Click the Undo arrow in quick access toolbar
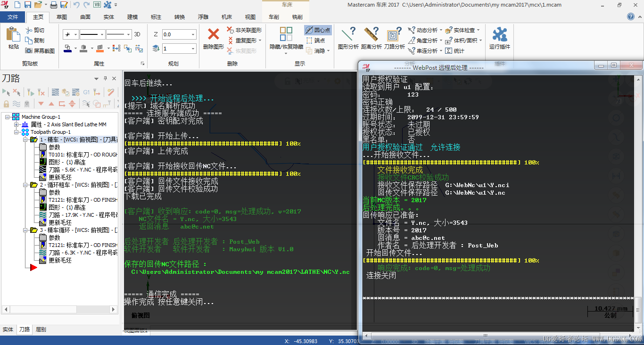644x345 pixels. (77, 5)
